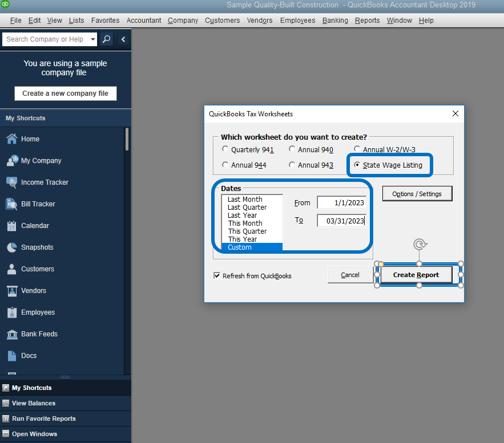Open the File menu
This screenshot has height=443, width=504.
coord(15,21)
